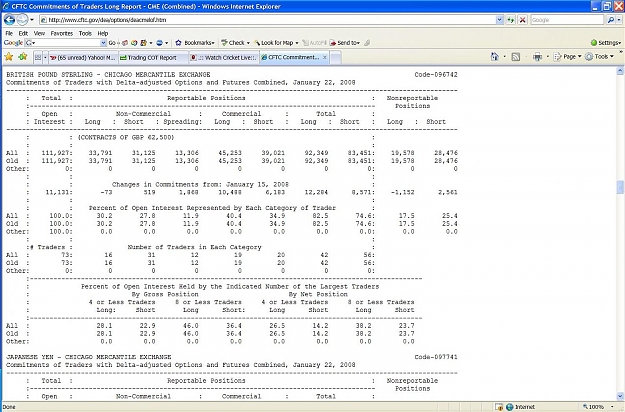The width and height of the screenshot is (625, 412).
Task: Click Go button on Google toolbar
Action: (x=113, y=43)
